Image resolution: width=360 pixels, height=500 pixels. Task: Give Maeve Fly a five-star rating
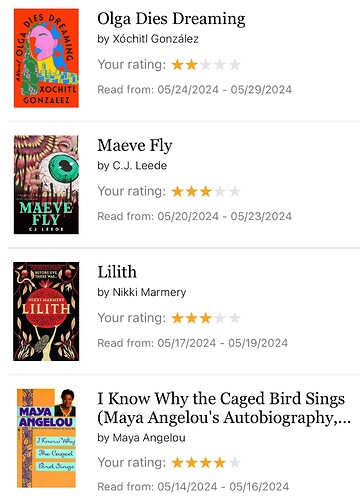click(234, 191)
